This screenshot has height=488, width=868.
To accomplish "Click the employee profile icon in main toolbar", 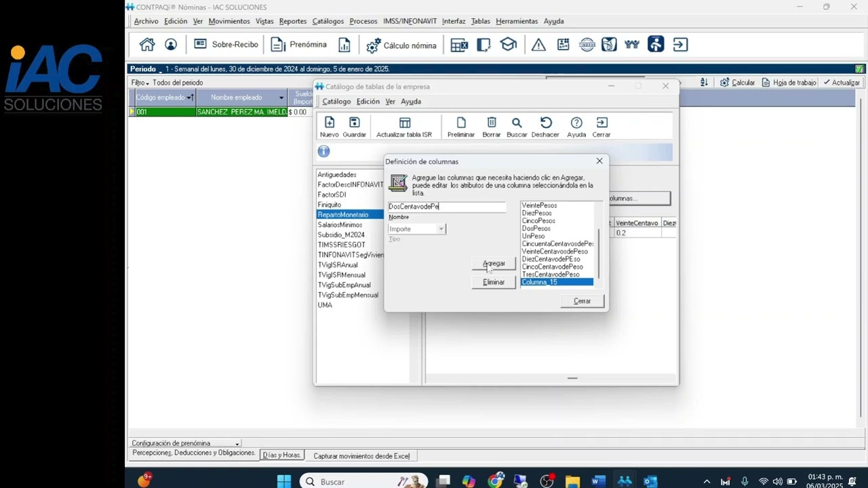I will [x=171, y=45].
